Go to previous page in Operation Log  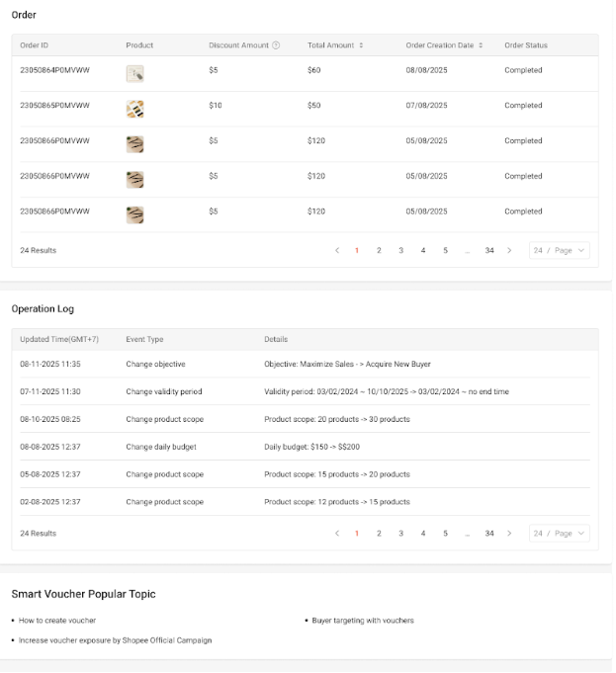tap(337, 533)
